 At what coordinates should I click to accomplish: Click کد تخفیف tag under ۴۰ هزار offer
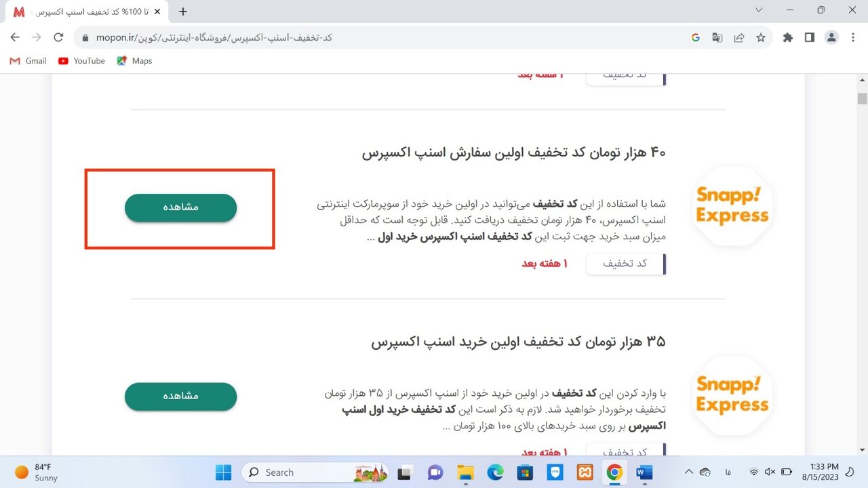point(626,264)
